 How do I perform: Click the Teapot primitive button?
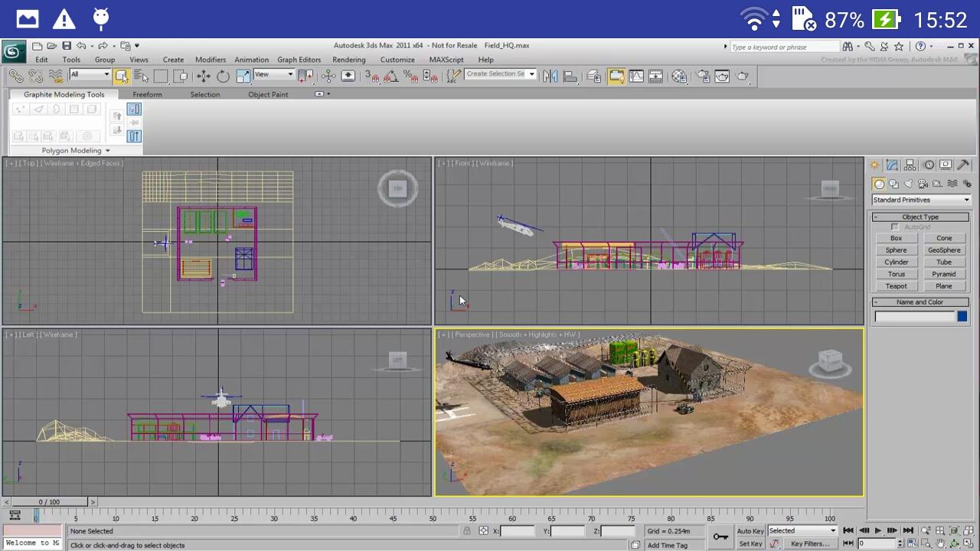point(896,286)
